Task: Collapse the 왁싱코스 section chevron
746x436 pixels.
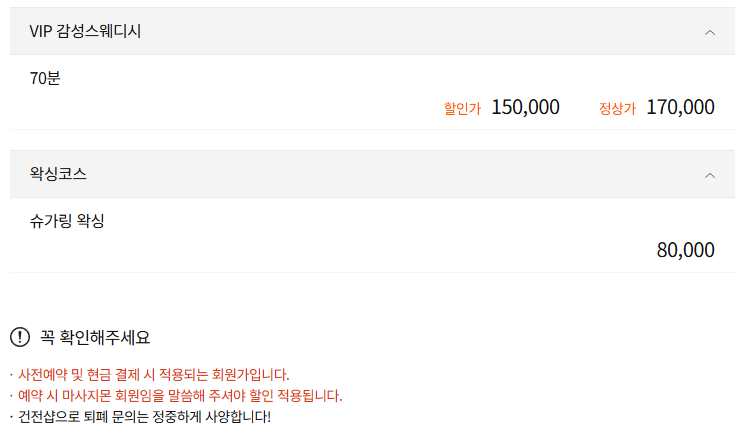Action: [x=710, y=175]
